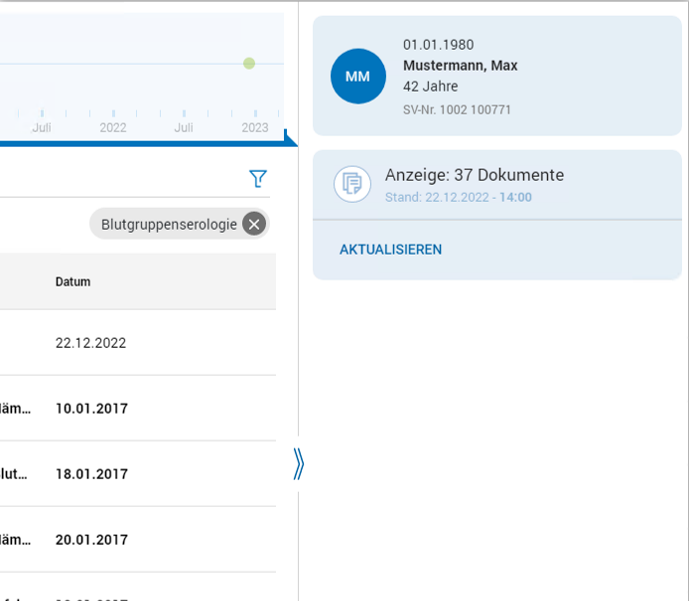
Task: Click AKTUALISIEREN to refresh documents
Action: click(391, 250)
